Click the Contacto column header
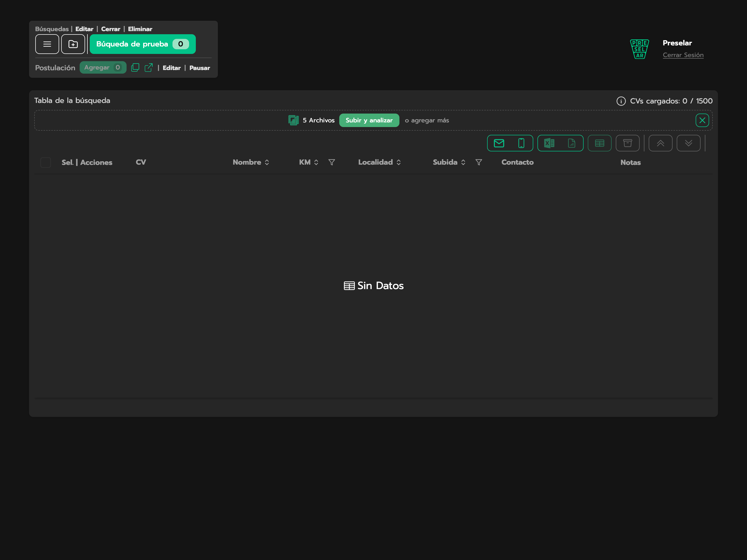This screenshot has height=560, width=747. 517,162
